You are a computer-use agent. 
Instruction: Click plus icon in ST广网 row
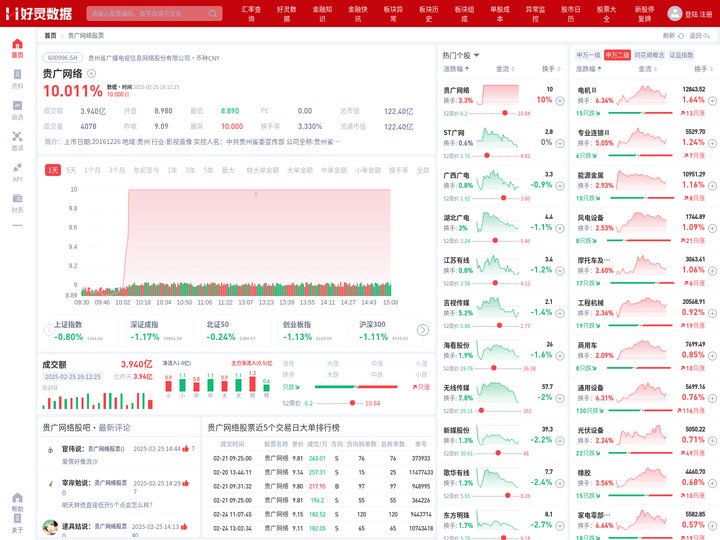[560, 143]
